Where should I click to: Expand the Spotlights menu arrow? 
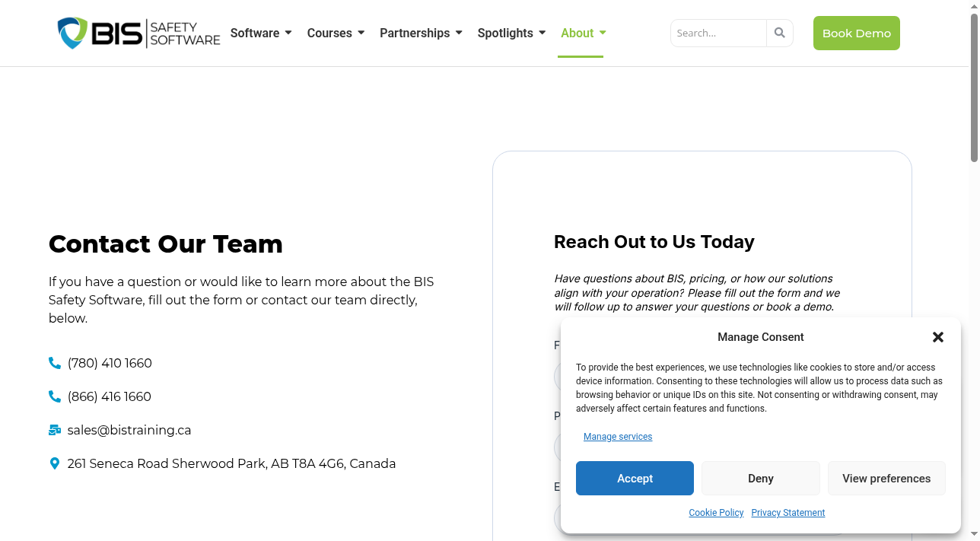click(x=542, y=33)
